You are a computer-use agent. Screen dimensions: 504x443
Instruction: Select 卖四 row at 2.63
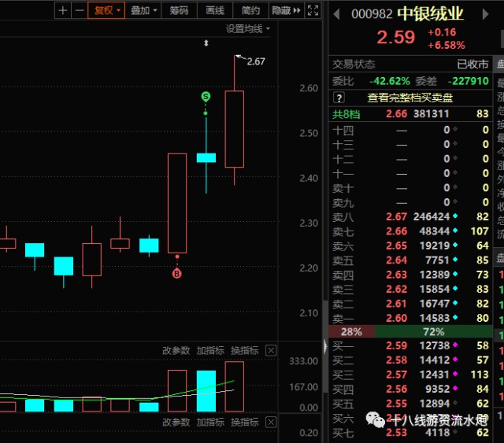tap(410, 275)
